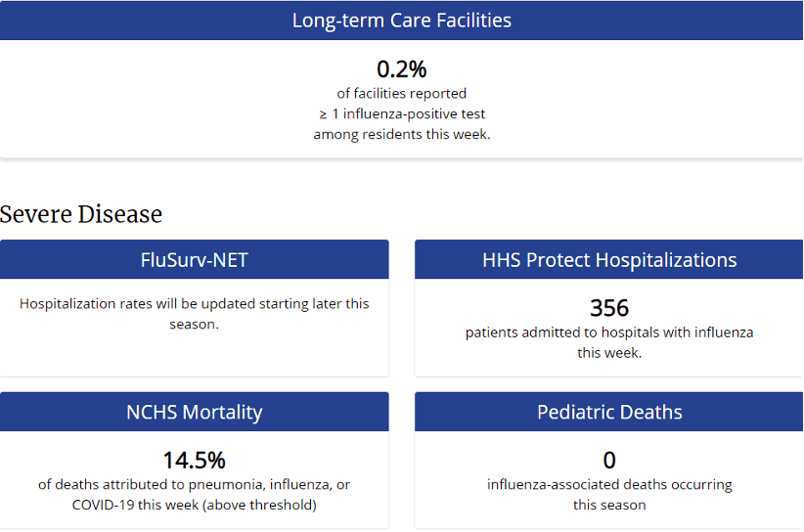Click the HHS Protect Hospitalizations header
The height and width of the screenshot is (532, 804).
tap(609, 260)
